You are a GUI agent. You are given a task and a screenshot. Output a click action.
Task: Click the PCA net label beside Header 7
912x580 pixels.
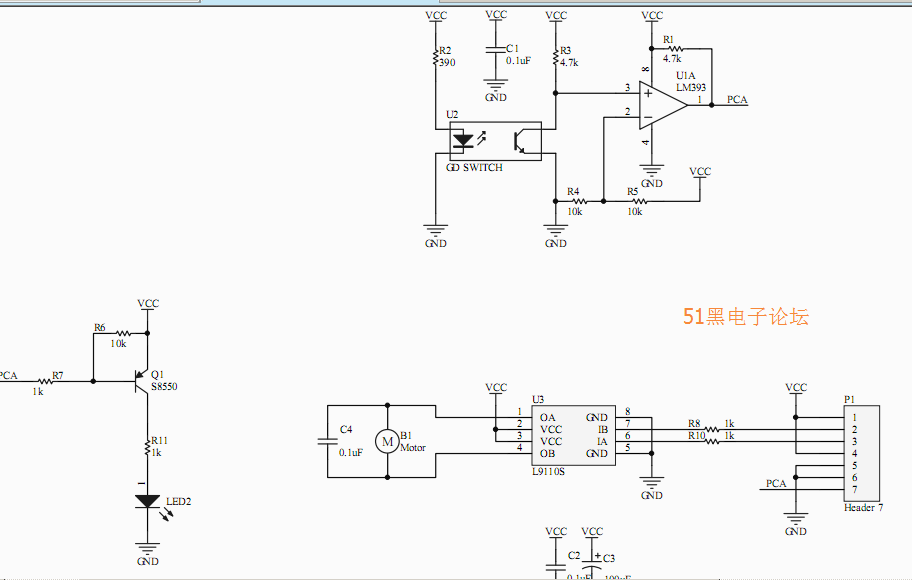coord(776,483)
